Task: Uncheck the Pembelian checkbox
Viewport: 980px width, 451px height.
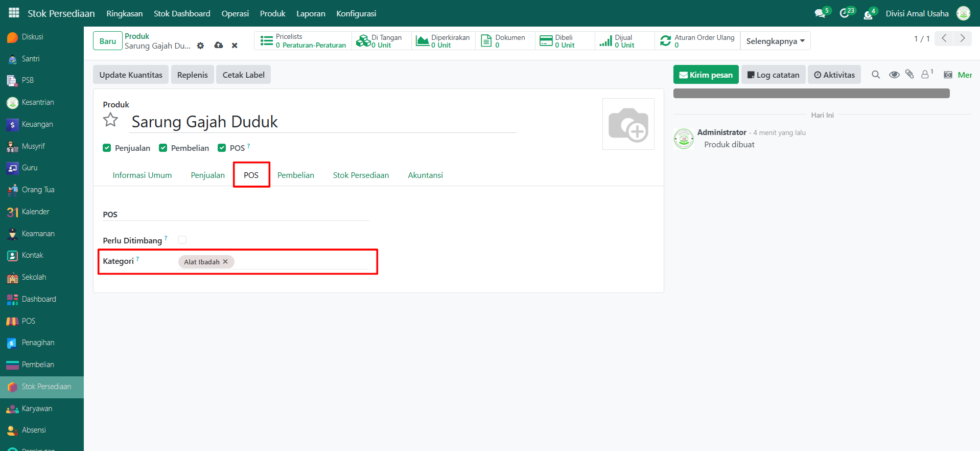Action: (163, 148)
